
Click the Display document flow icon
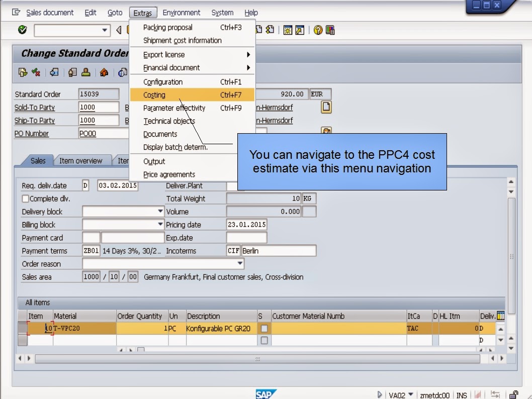(x=23, y=72)
